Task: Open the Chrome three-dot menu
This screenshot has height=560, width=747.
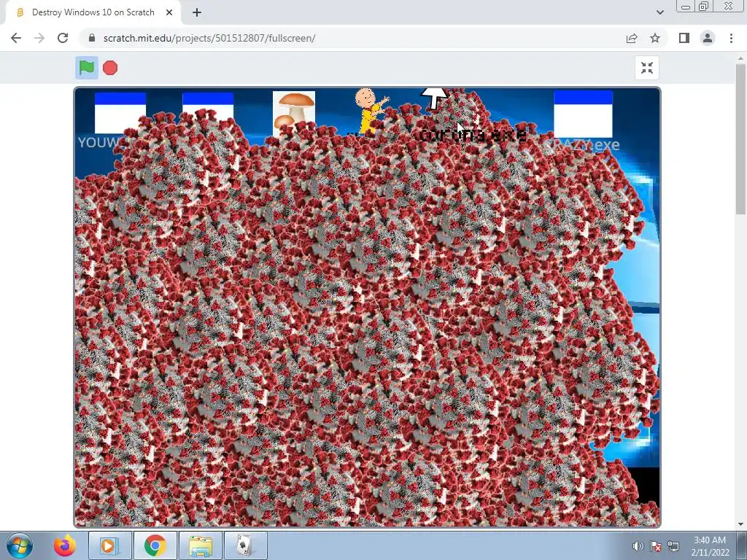Action: (731, 38)
